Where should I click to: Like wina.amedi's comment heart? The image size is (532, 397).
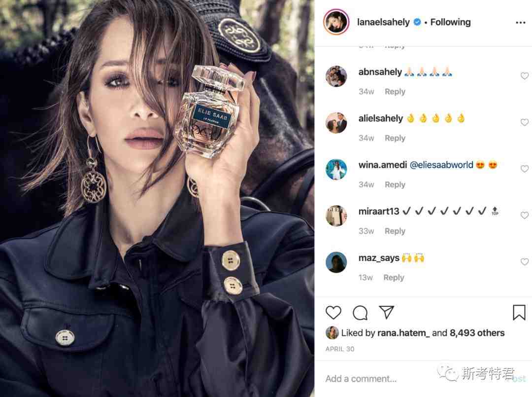(525, 169)
